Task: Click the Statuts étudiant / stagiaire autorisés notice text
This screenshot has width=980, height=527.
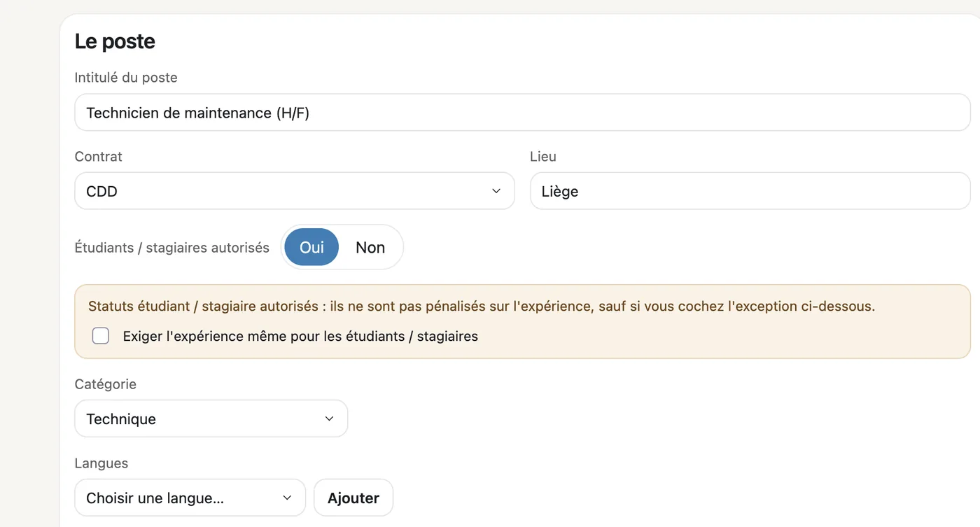Action: click(x=482, y=306)
